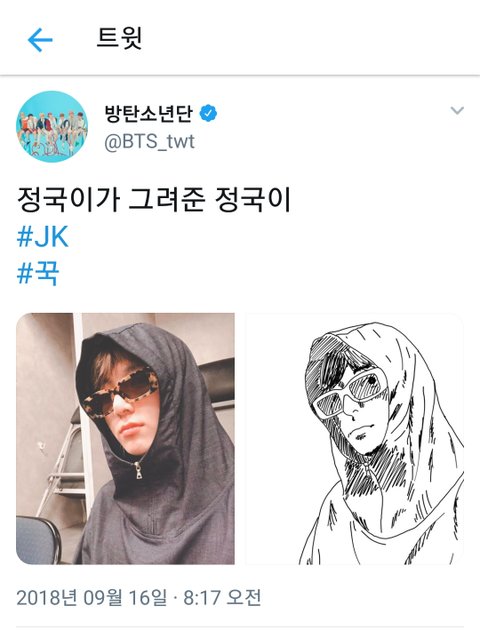Tap the 2018년 09월 16일 date
This screenshot has height=630, width=480.
[x=92, y=597]
